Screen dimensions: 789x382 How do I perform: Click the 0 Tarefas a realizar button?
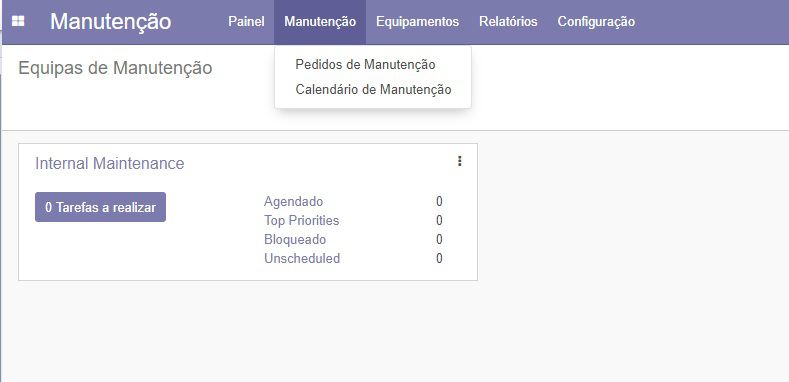click(100, 207)
